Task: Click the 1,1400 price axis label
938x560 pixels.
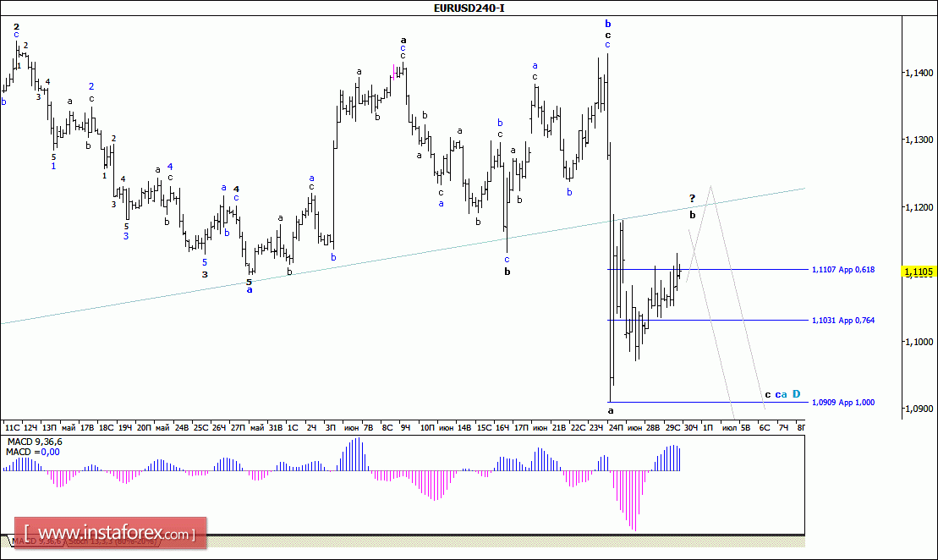Action: pos(919,73)
